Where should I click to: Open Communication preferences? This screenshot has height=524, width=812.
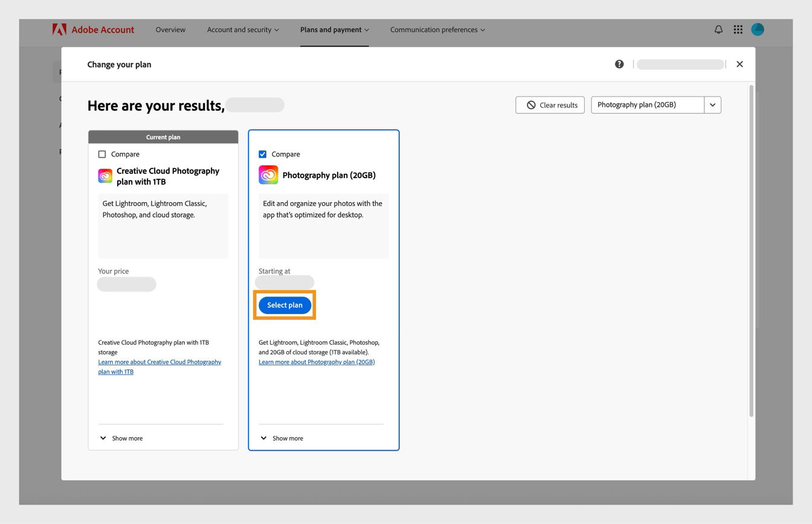click(x=437, y=29)
